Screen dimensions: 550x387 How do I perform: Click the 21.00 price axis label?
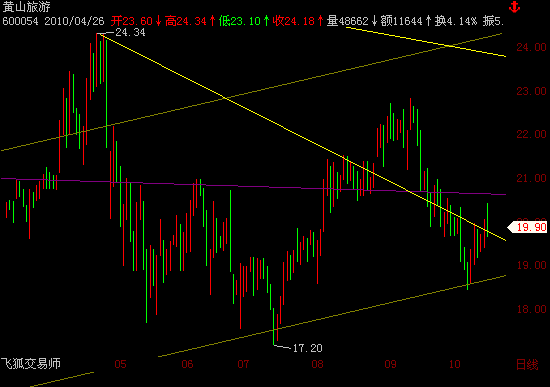[531, 178]
